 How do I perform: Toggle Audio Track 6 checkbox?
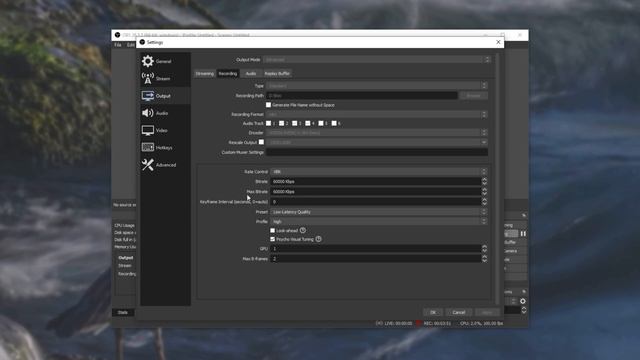334,123
